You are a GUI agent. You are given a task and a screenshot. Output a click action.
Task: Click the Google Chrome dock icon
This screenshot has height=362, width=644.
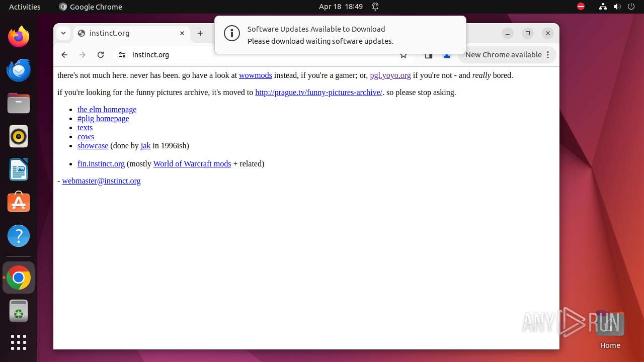[19, 278]
